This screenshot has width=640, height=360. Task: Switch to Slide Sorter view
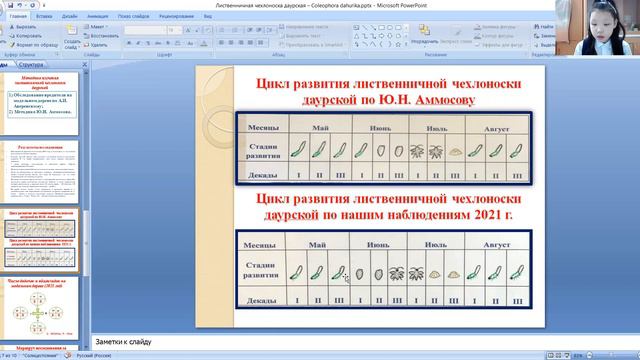[558, 356]
